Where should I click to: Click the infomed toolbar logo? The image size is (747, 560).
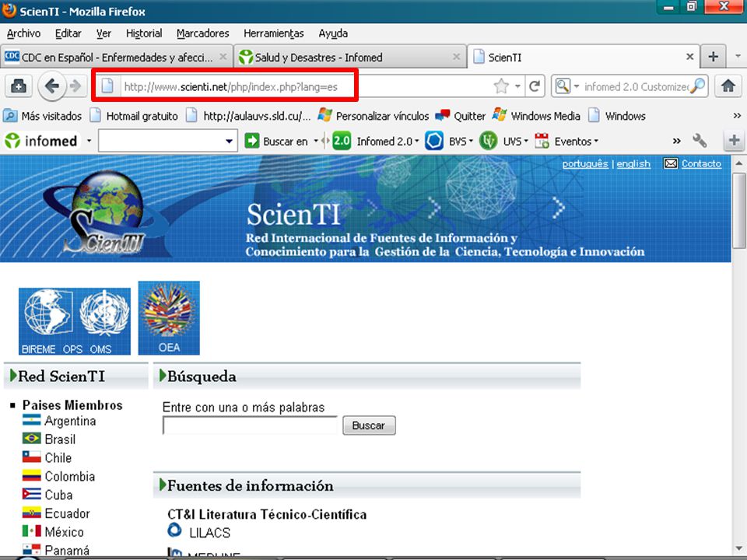click(x=41, y=141)
